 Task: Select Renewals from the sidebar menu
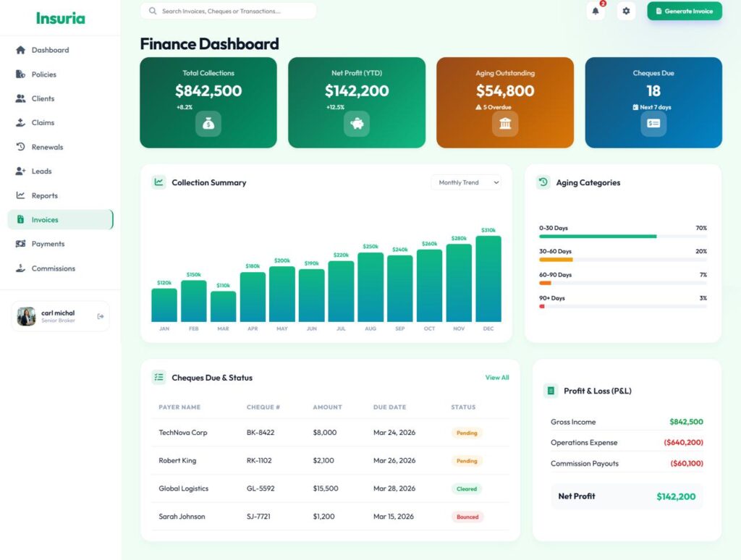pos(47,147)
